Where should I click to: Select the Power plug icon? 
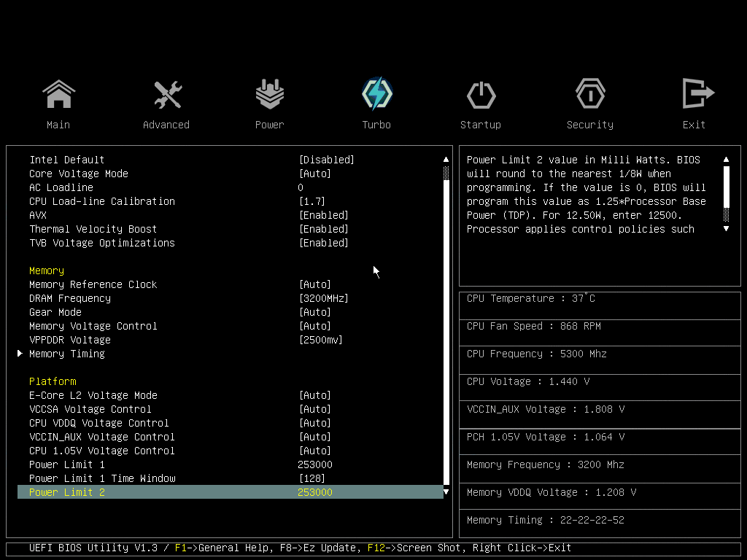click(269, 95)
